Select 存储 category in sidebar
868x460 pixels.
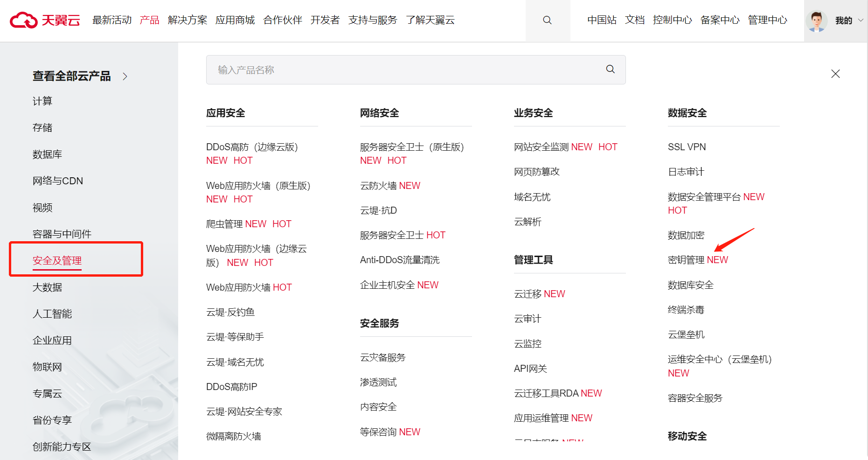(x=42, y=127)
